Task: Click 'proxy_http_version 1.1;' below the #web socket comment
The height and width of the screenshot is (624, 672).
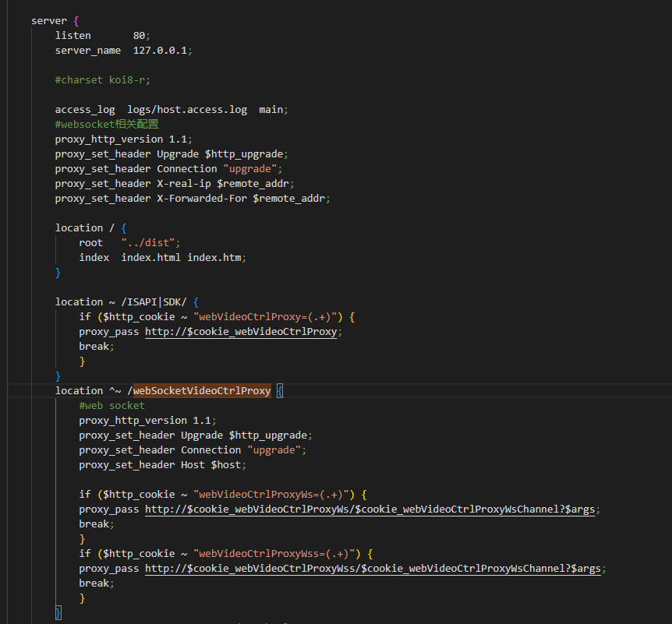Action: coord(147,421)
